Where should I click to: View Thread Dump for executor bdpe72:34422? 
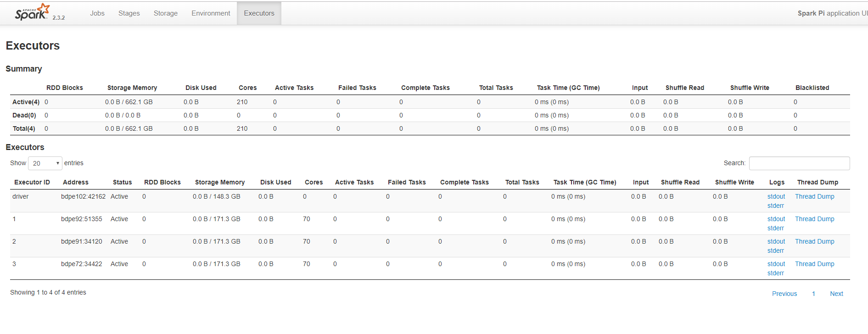coord(815,264)
